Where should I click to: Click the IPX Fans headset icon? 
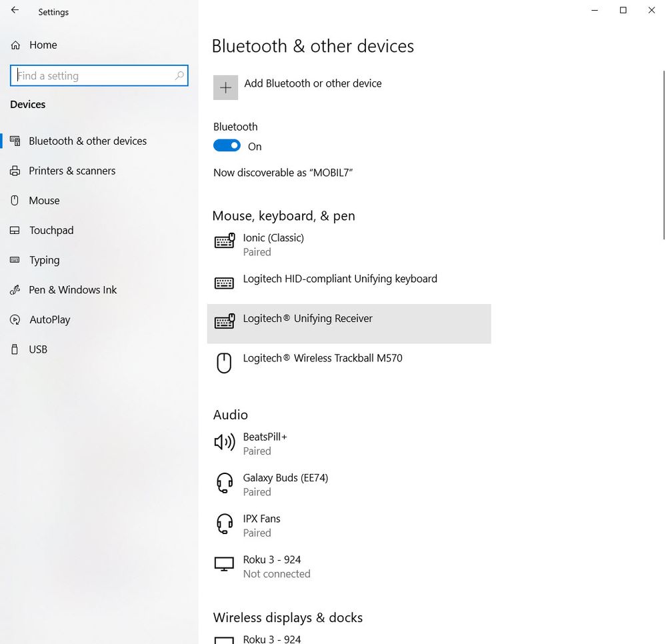coord(224,524)
